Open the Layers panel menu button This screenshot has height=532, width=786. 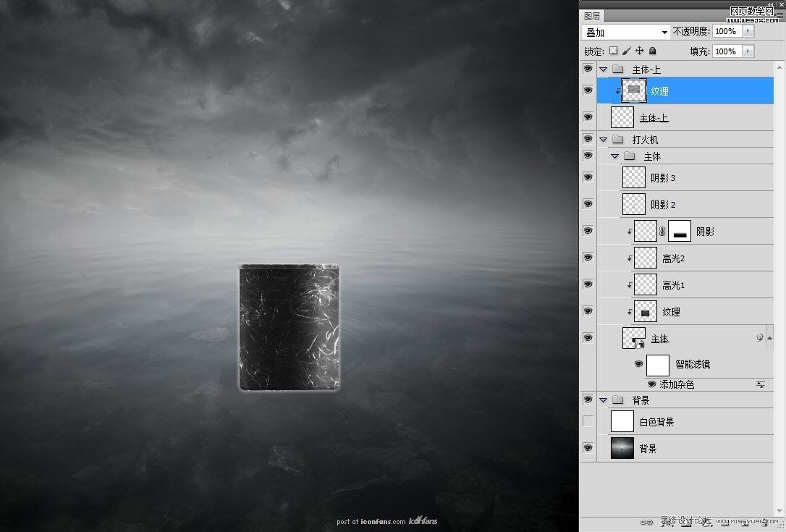(780, 14)
